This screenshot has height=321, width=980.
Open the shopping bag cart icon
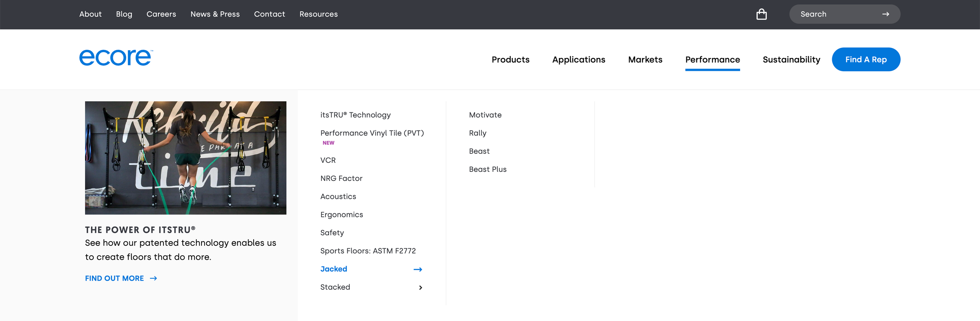(x=761, y=14)
